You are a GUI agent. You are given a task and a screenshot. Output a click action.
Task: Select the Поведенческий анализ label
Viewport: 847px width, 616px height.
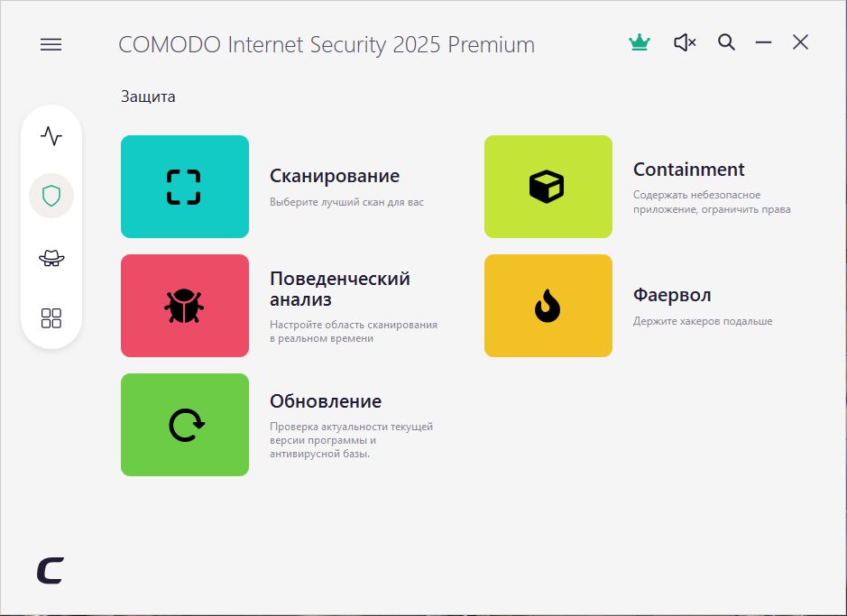tap(339, 289)
